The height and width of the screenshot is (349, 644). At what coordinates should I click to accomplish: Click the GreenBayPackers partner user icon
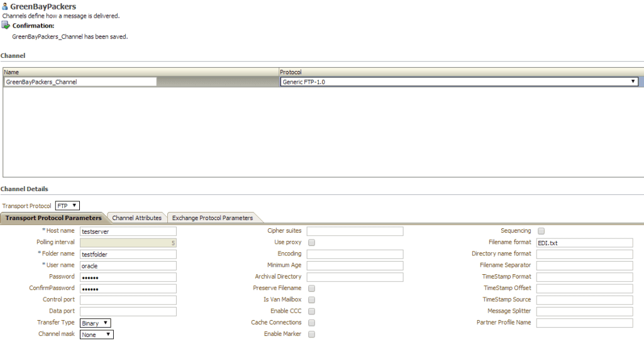[x=5, y=6]
